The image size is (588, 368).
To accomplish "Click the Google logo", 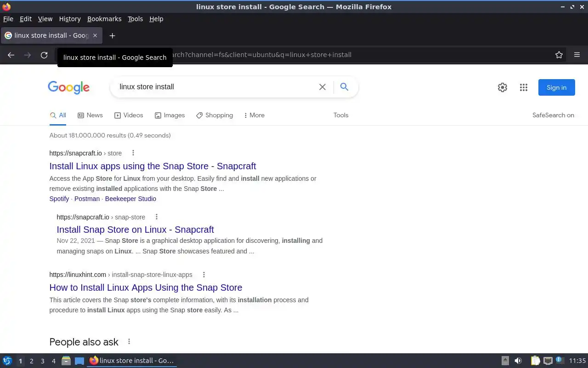I will [x=68, y=87].
